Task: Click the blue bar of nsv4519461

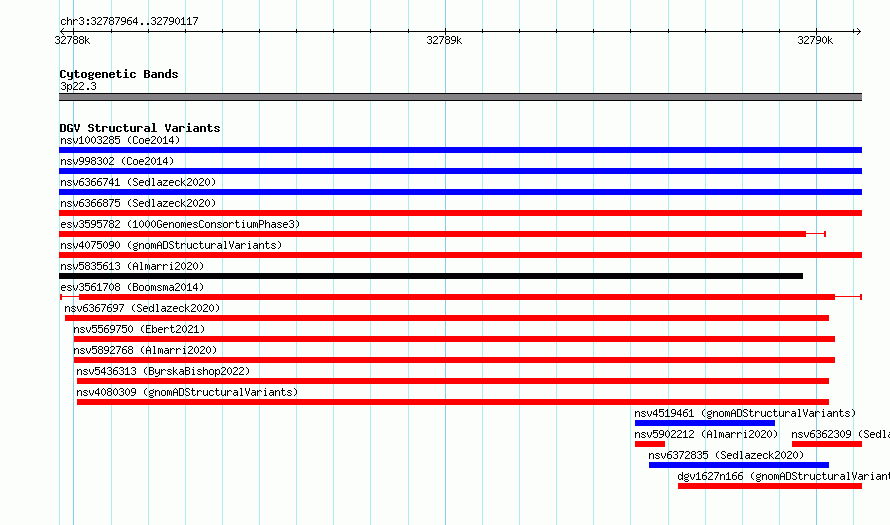Action: point(704,423)
